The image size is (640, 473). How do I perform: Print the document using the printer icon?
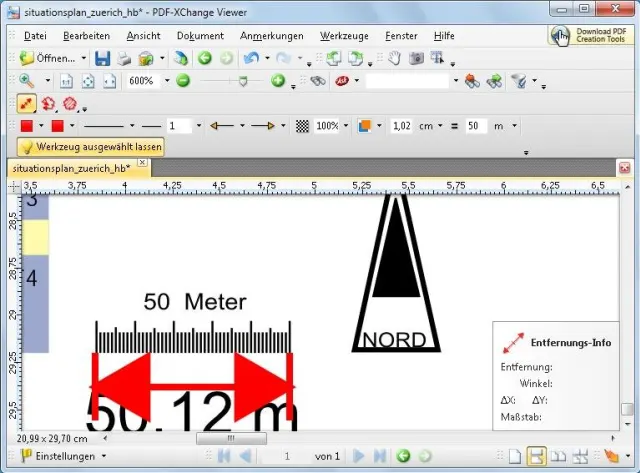click(x=124, y=59)
